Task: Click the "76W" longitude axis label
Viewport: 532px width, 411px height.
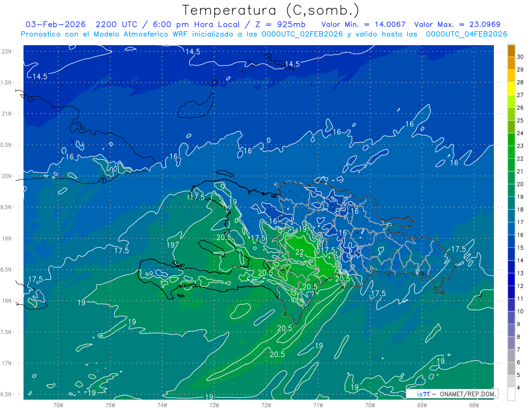Action: click(58, 404)
